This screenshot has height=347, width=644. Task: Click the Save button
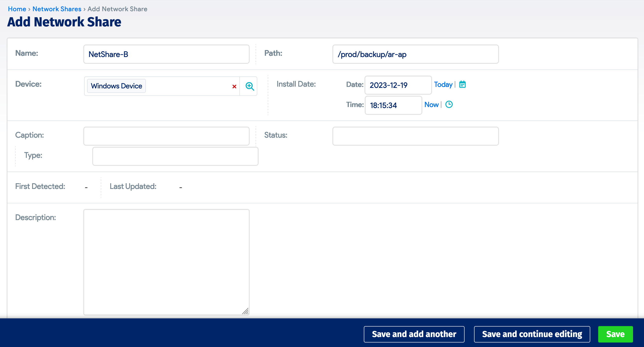click(x=615, y=334)
